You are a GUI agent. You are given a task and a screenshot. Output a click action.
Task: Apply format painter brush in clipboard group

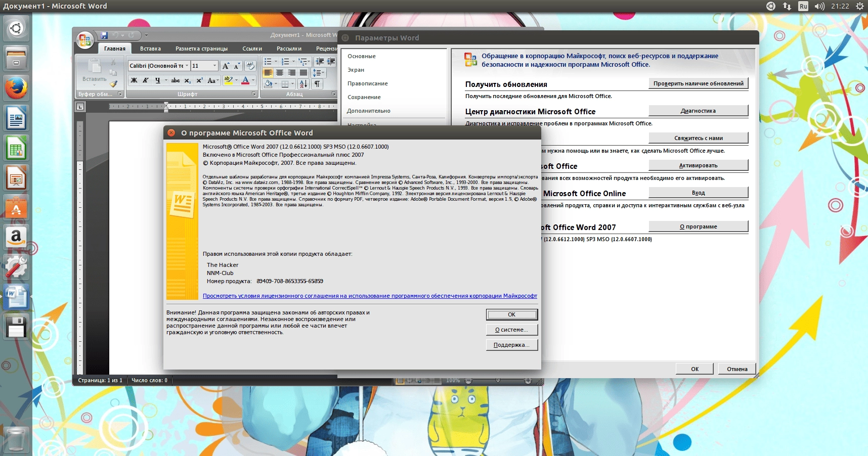pos(113,83)
